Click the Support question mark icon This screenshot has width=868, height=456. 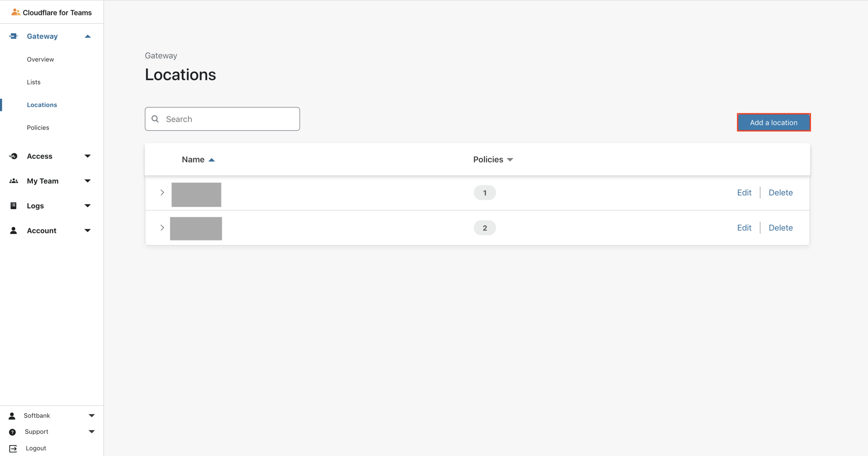12,432
